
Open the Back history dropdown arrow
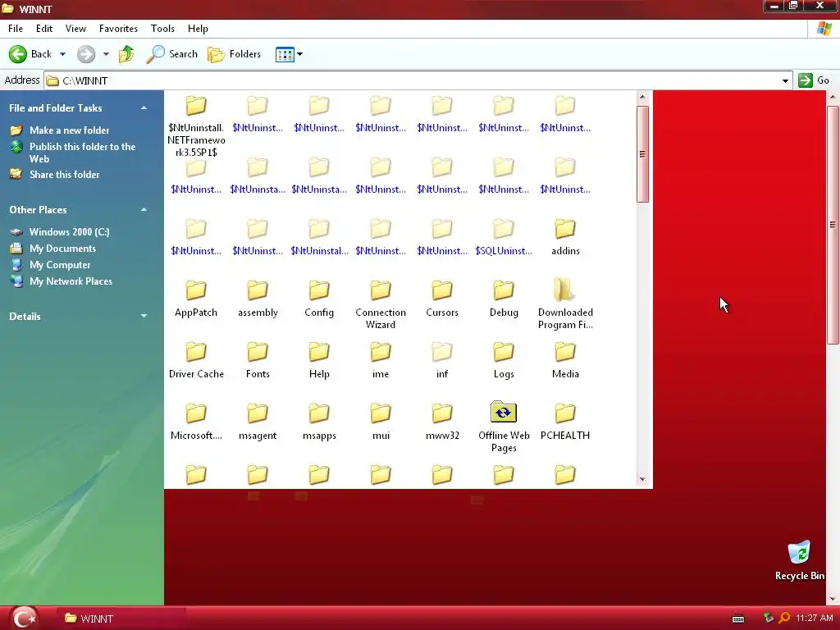[x=62, y=54]
